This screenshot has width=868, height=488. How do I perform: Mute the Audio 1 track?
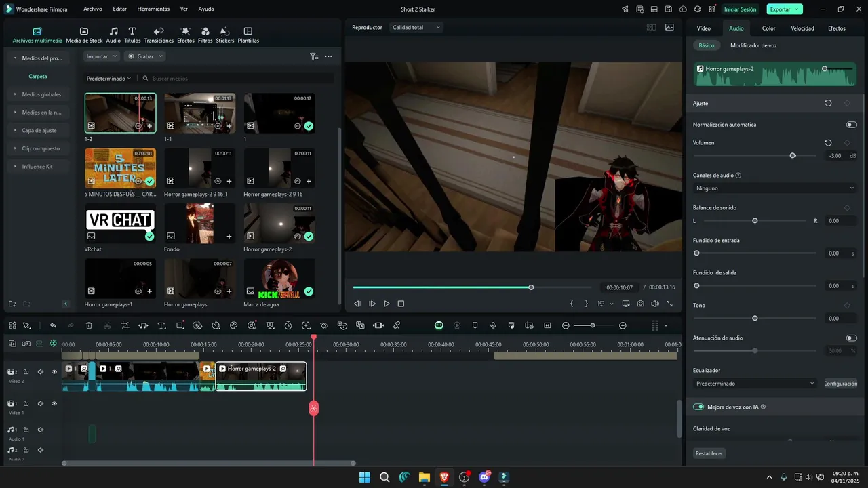coord(41,430)
